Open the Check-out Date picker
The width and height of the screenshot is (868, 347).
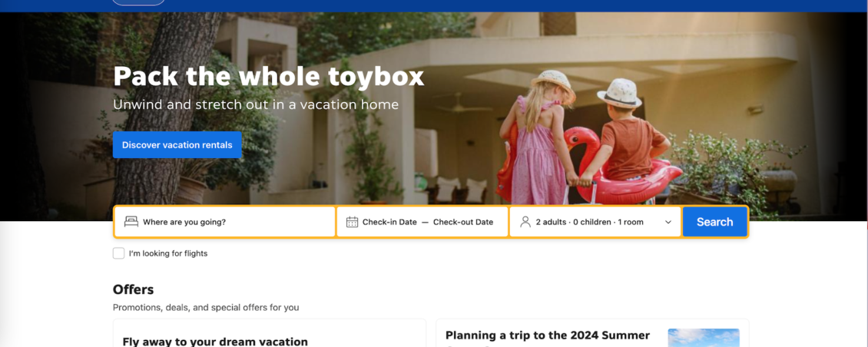coord(462,222)
